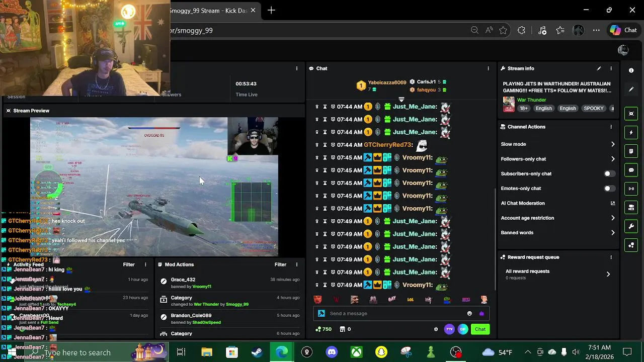
Task: Open Snapchat from the taskbar
Action: pos(381,352)
